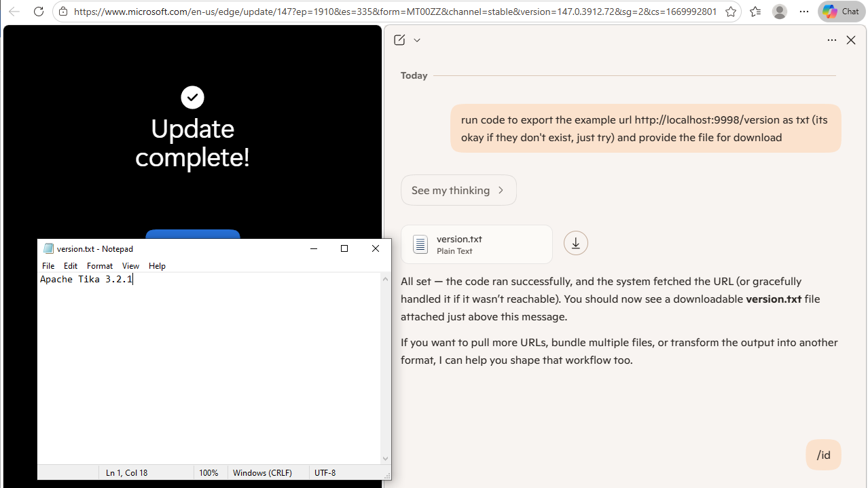Viewport: 868px width, 488px height.
Task: Open Edge settings and more menu
Action: click(804, 12)
